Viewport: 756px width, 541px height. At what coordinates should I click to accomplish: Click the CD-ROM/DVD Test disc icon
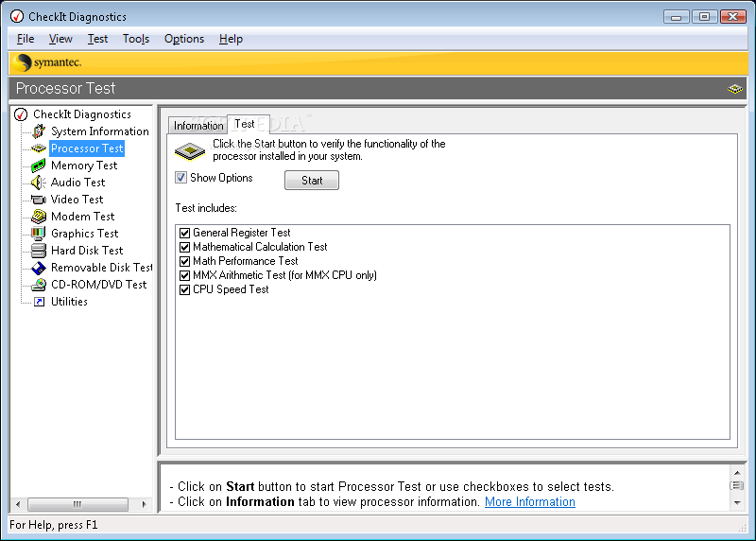tap(39, 285)
